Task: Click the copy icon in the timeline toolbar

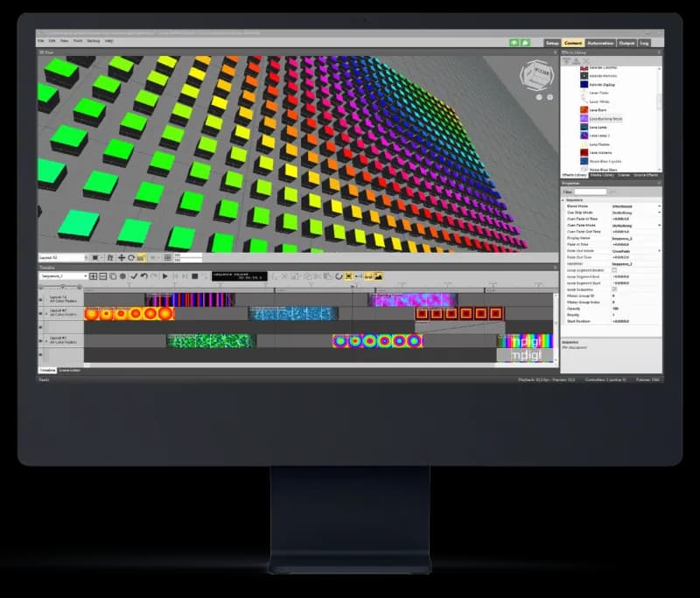Action: pyautogui.click(x=113, y=276)
